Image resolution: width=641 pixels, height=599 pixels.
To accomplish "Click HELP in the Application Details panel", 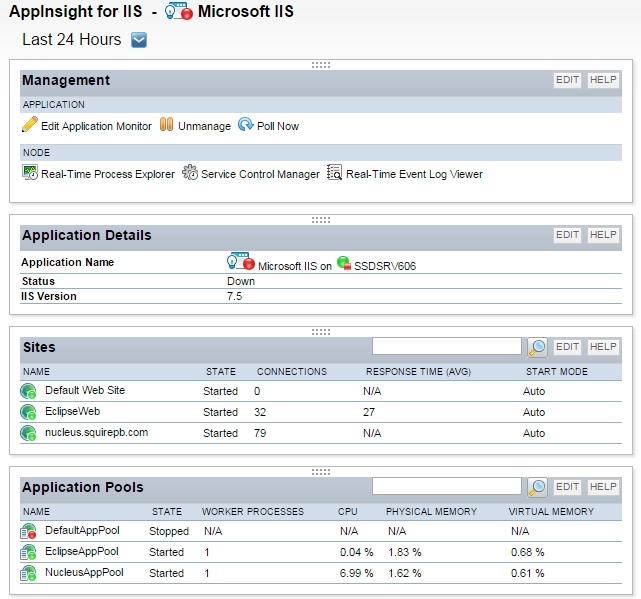I will (x=603, y=235).
